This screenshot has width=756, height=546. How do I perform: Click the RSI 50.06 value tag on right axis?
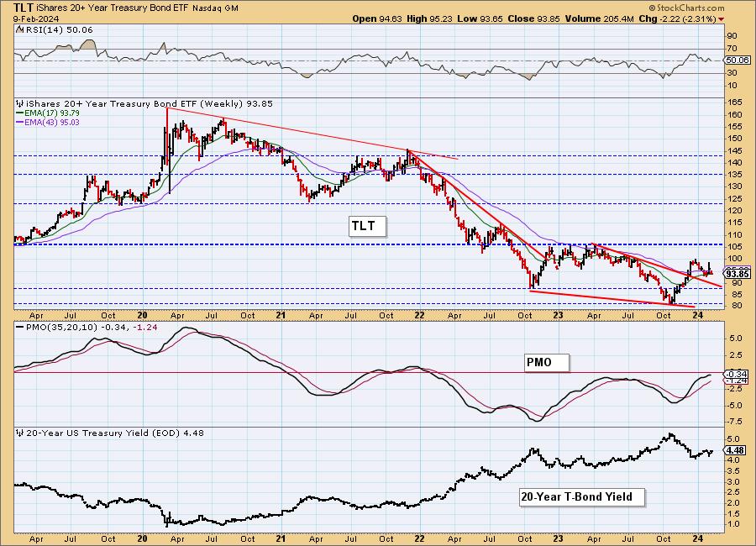pyautogui.click(x=738, y=60)
